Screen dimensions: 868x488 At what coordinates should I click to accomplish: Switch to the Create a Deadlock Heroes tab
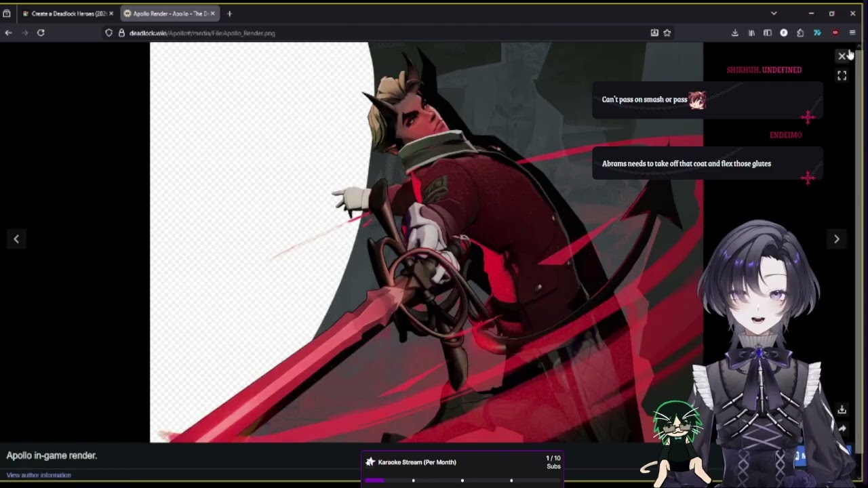(x=68, y=14)
